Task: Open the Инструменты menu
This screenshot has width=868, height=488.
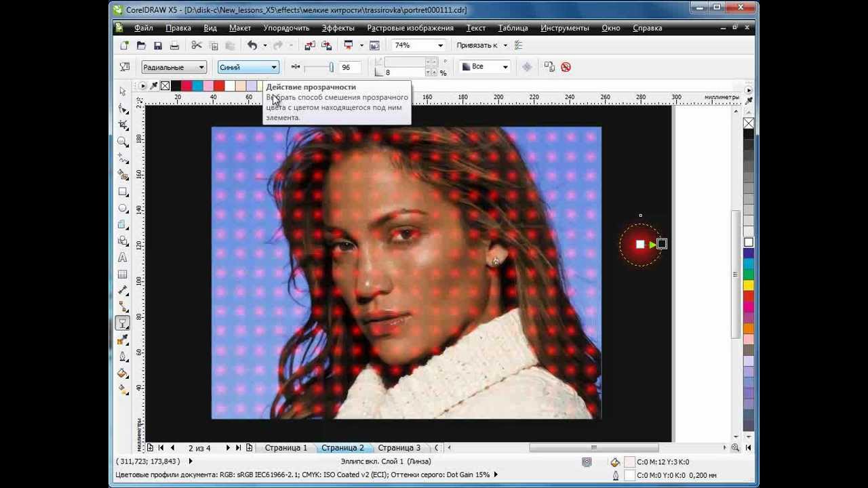Action: pos(565,28)
